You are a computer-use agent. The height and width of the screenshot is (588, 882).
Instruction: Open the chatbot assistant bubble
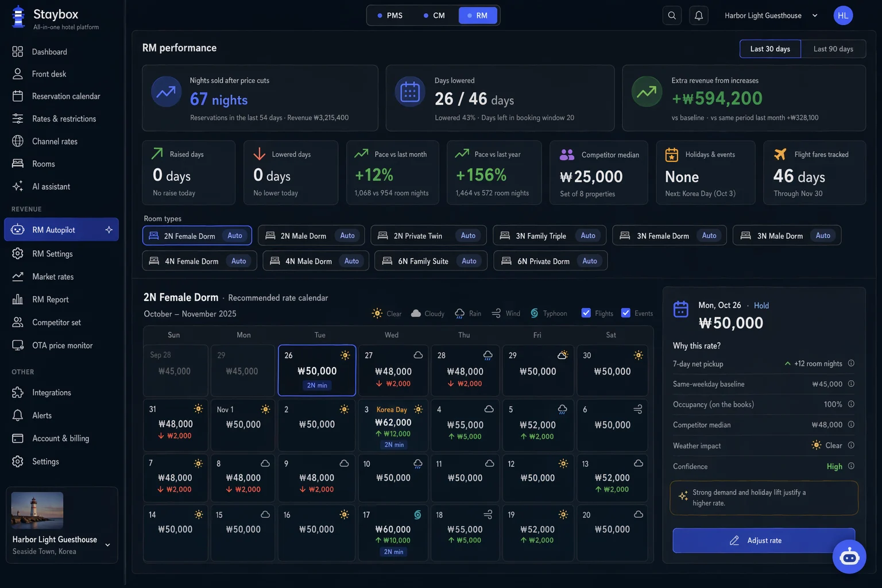(849, 556)
